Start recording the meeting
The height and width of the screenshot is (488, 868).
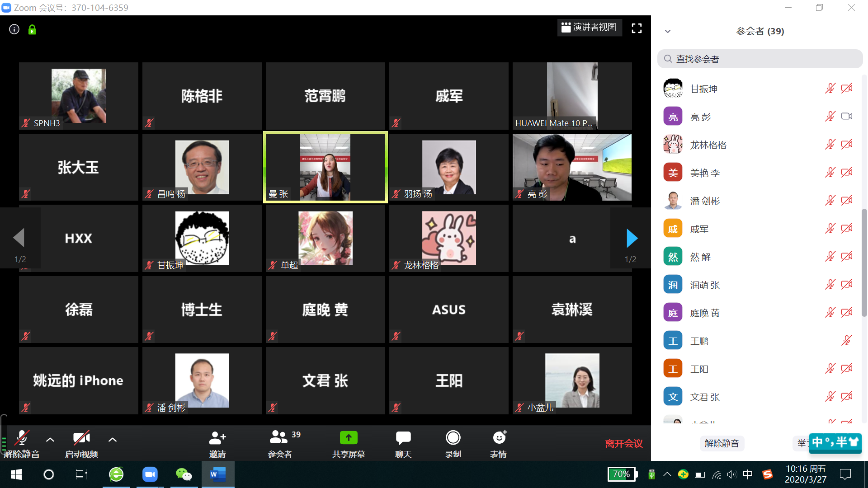pos(453,438)
